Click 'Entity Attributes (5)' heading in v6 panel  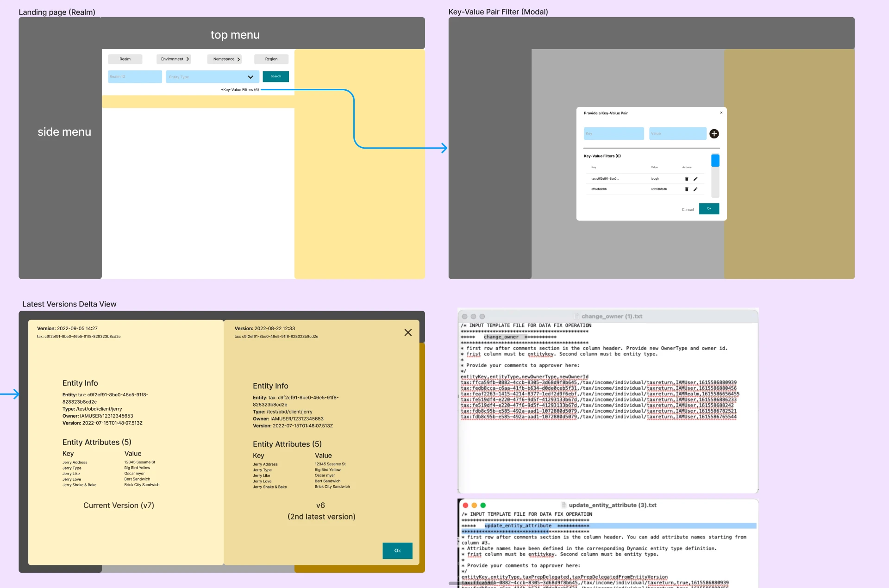(287, 444)
